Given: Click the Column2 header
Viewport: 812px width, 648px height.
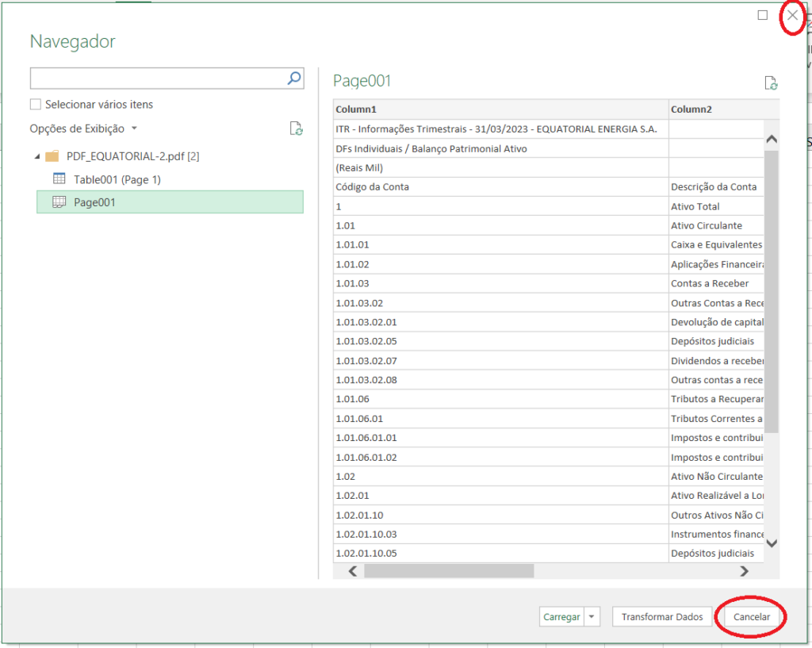Looking at the screenshot, I should (x=724, y=109).
